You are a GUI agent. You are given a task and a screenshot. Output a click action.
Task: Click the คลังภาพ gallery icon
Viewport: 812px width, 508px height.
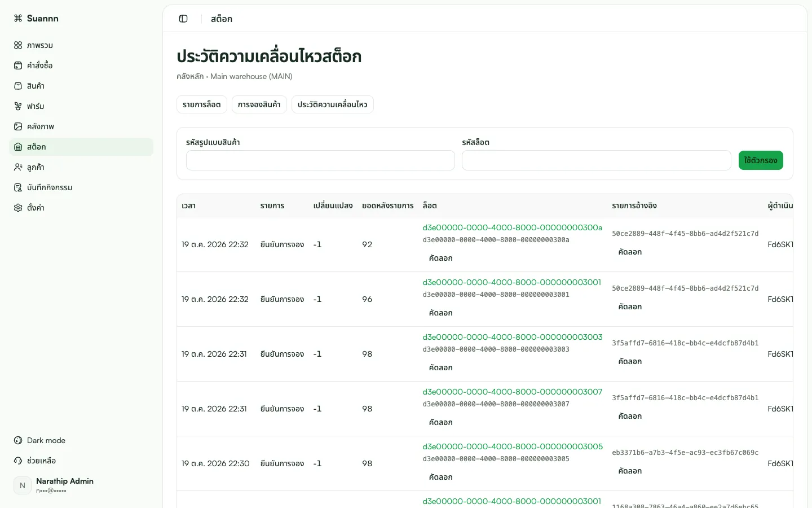click(18, 126)
